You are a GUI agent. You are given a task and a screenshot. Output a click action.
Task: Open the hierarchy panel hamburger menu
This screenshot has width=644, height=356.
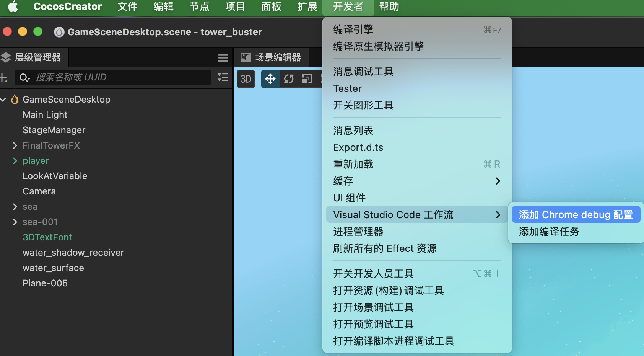(x=223, y=57)
